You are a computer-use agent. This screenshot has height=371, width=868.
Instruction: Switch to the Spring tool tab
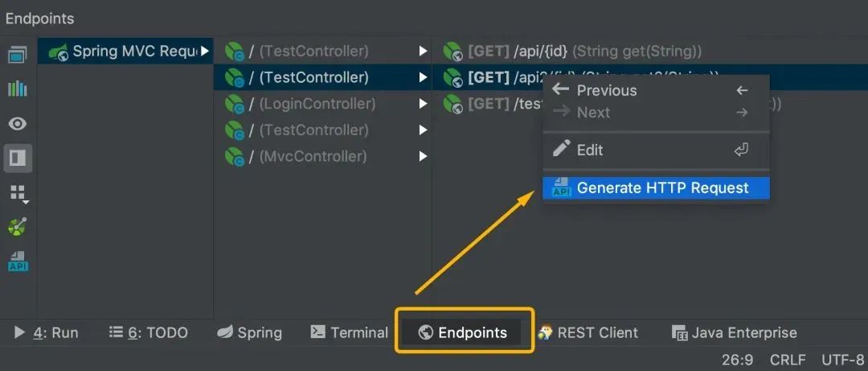250,332
